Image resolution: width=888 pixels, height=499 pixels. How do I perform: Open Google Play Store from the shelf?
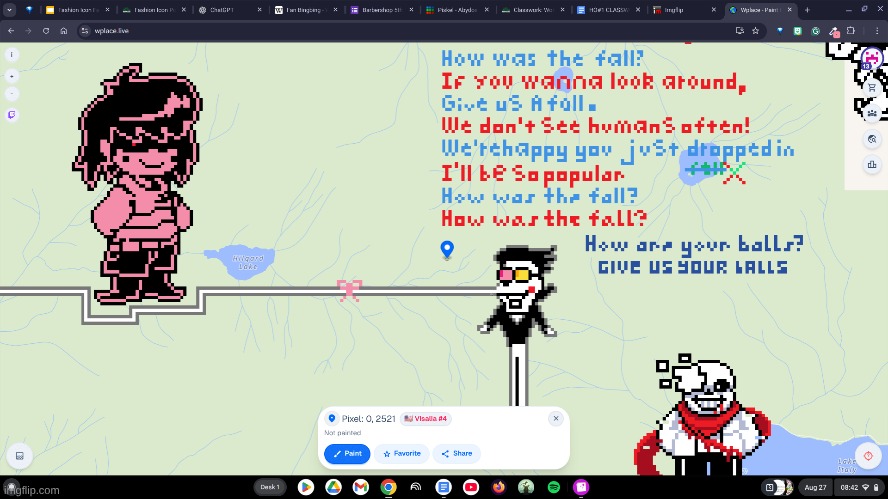(306, 487)
